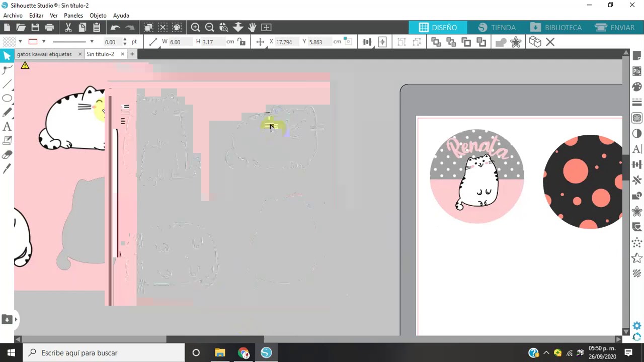Open a file with the folder icon
Screen dimensions: 644x362
(x=21, y=27)
